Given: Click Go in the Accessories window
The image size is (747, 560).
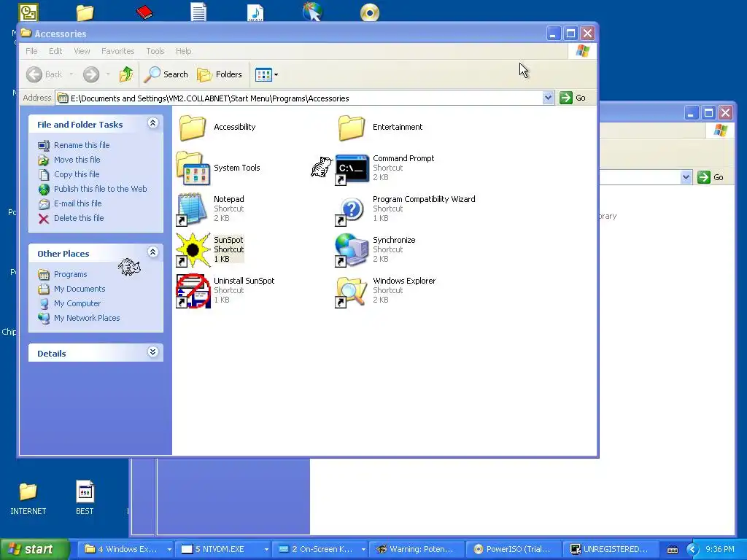Looking at the screenshot, I should click(573, 98).
